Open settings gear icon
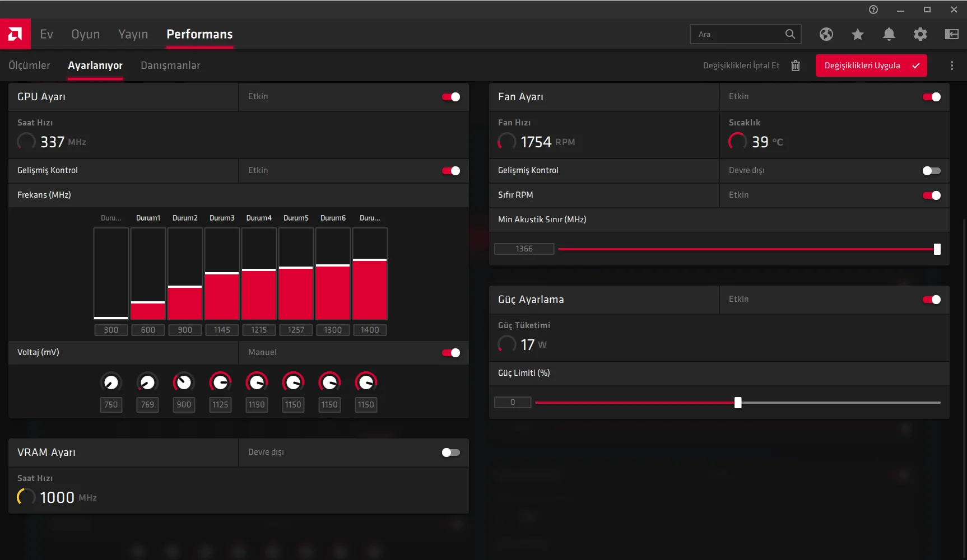967x560 pixels. (920, 34)
